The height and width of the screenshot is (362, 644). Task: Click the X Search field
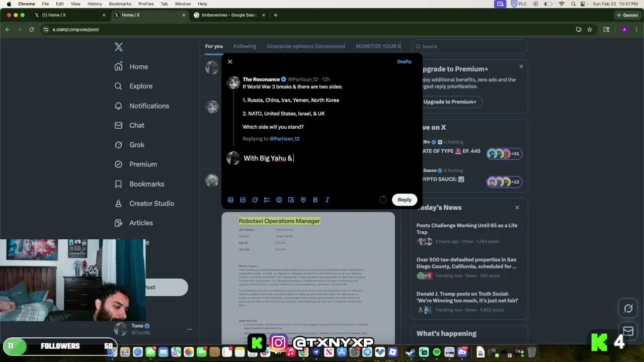click(x=470, y=46)
